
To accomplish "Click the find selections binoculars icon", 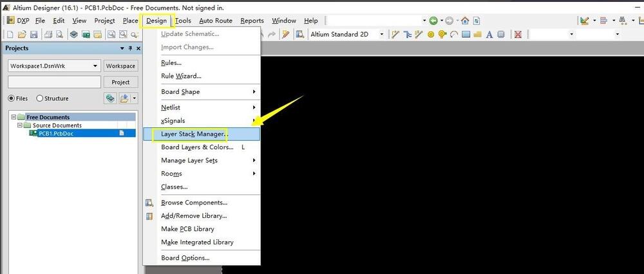I will 623,21.
